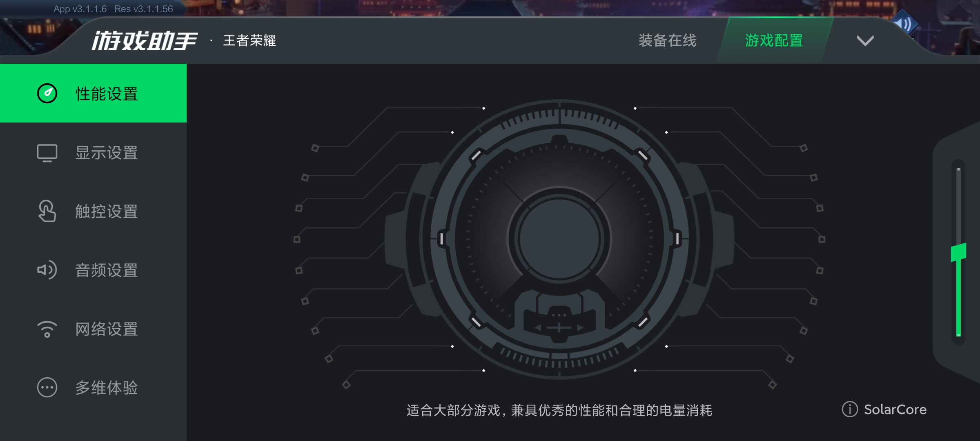980x441 pixels.
Task: Click the SolarCore label link
Action: (x=895, y=410)
